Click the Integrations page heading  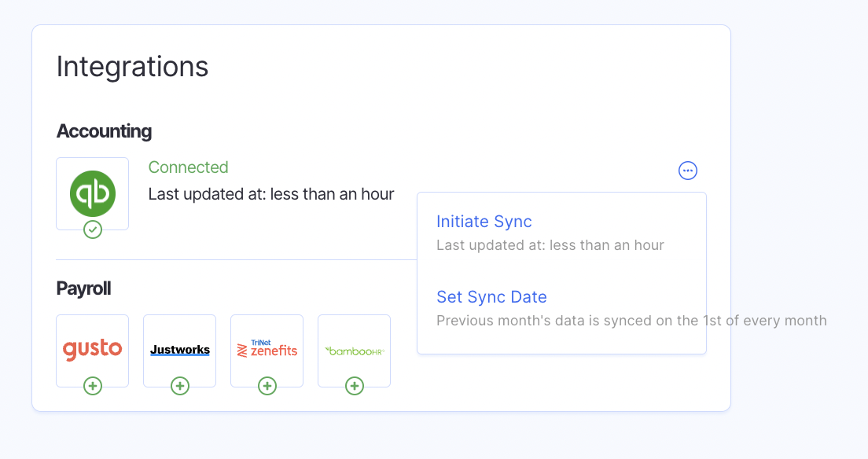click(132, 67)
